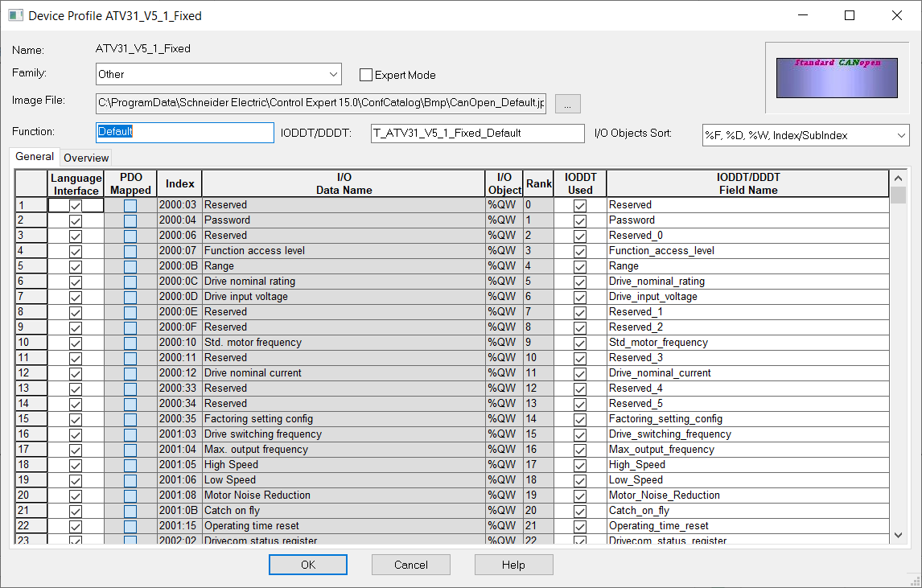Viewport: 922px width, 588px height.
Task: Click the scrollbar down arrow of the table
Action: 898,535
